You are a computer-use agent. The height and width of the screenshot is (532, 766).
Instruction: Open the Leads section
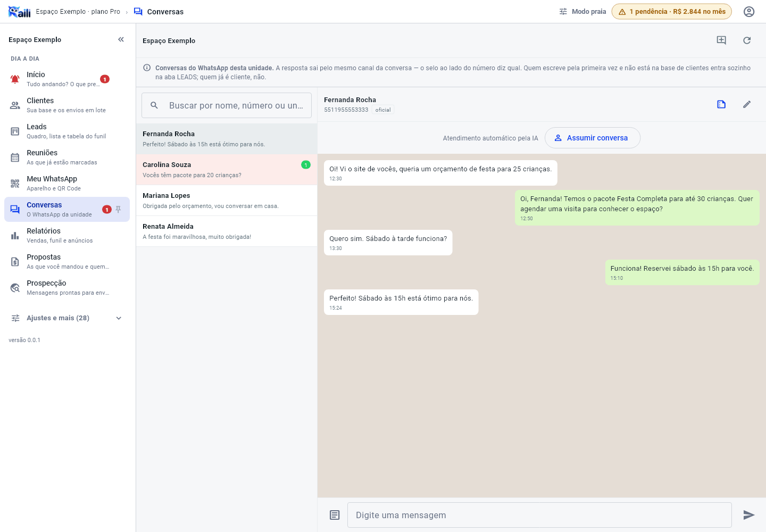[67, 131]
